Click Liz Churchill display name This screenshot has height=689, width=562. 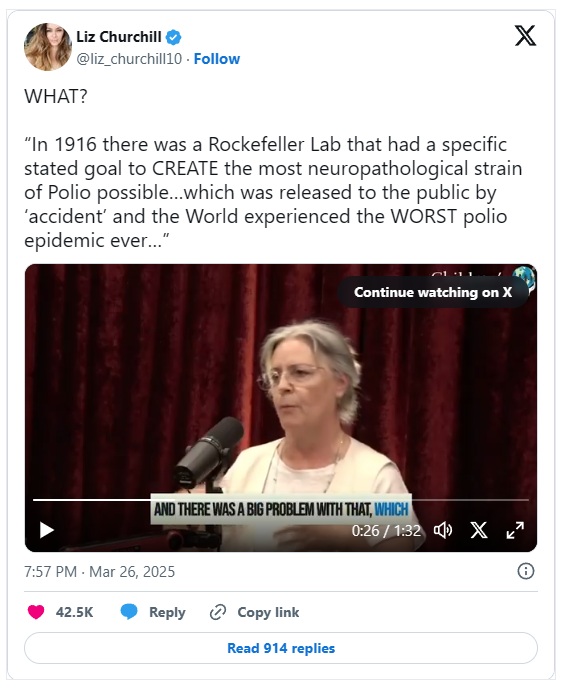tap(119, 37)
